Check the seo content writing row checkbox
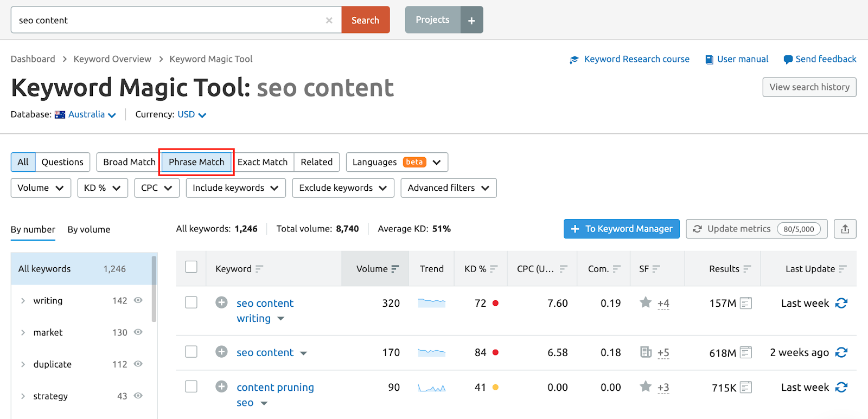This screenshot has height=419, width=868. [191, 302]
